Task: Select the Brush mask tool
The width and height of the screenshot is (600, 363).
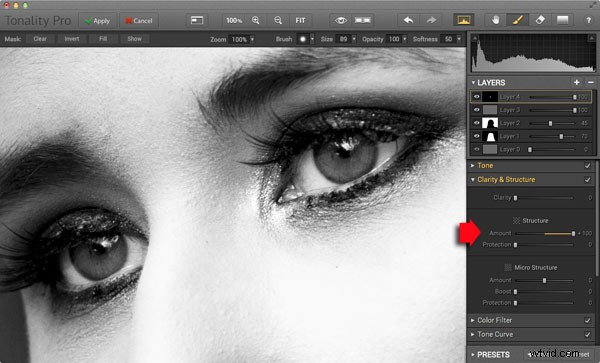Action: (x=517, y=20)
